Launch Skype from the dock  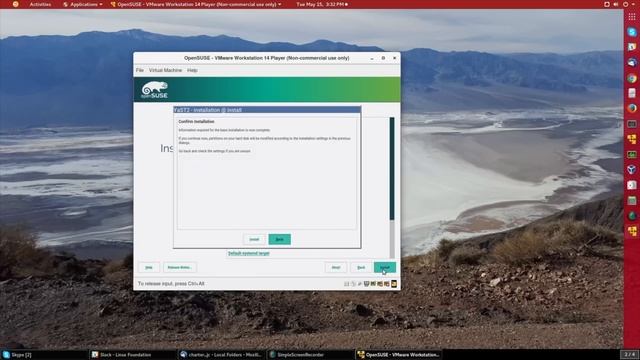click(x=632, y=32)
